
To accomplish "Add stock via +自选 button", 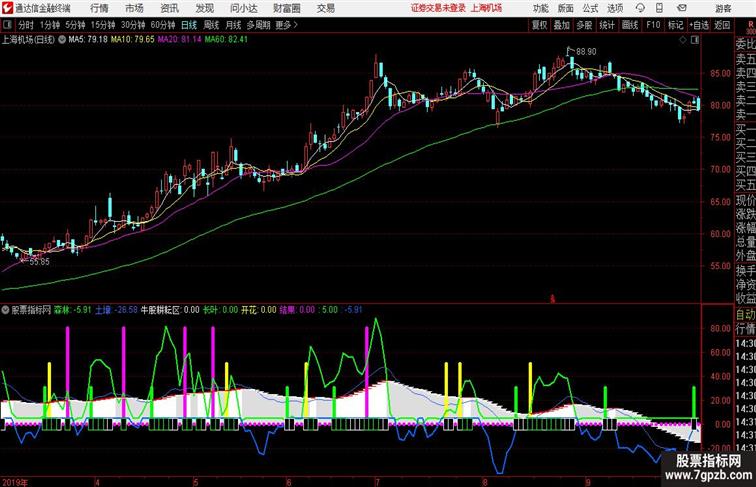I will pyautogui.click(x=699, y=25).
